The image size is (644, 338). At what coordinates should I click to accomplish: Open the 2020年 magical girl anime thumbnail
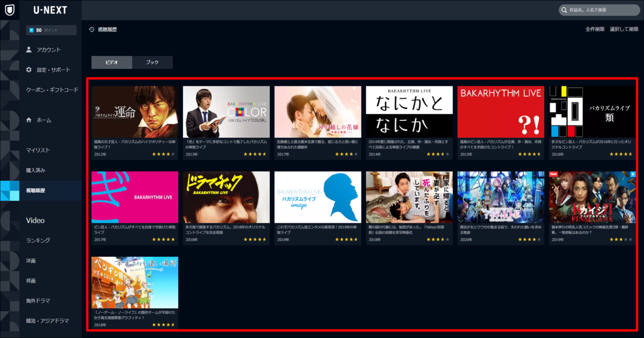501,197
